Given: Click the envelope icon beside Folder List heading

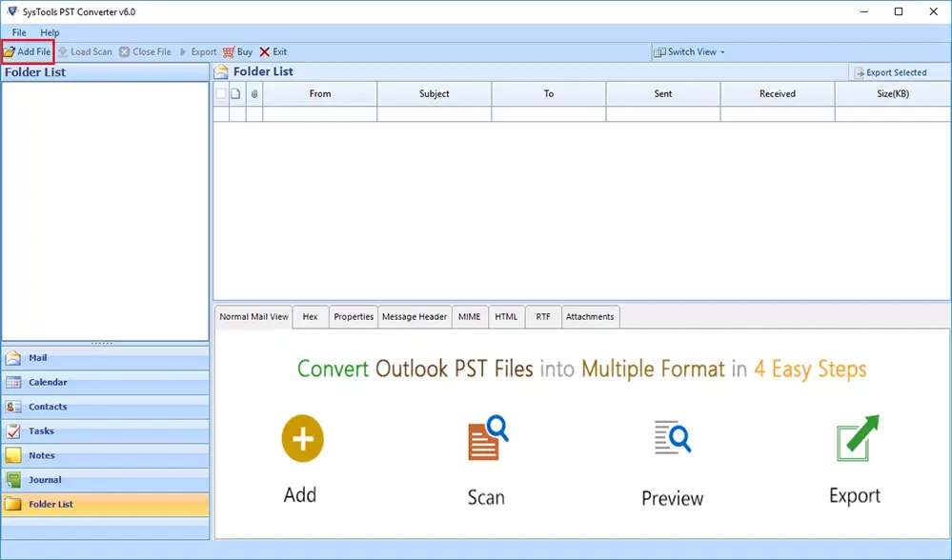Looking at the screenshot, I should 221,71.
